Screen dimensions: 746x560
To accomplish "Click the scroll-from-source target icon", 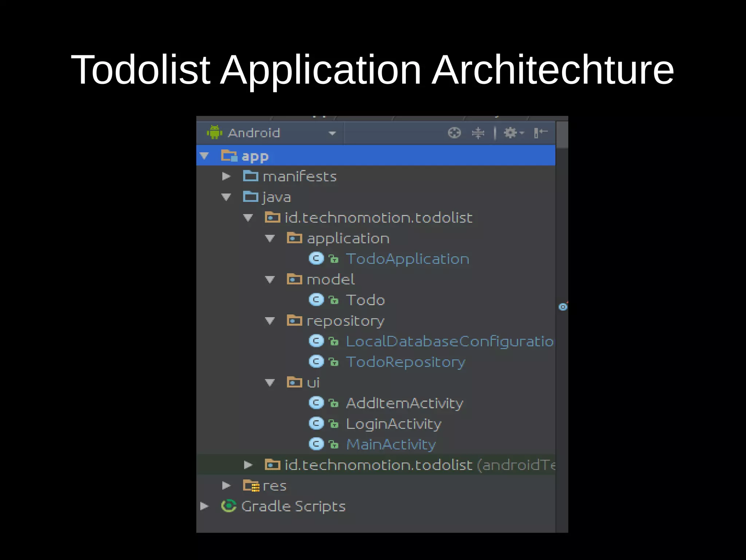I will [454, 133].
